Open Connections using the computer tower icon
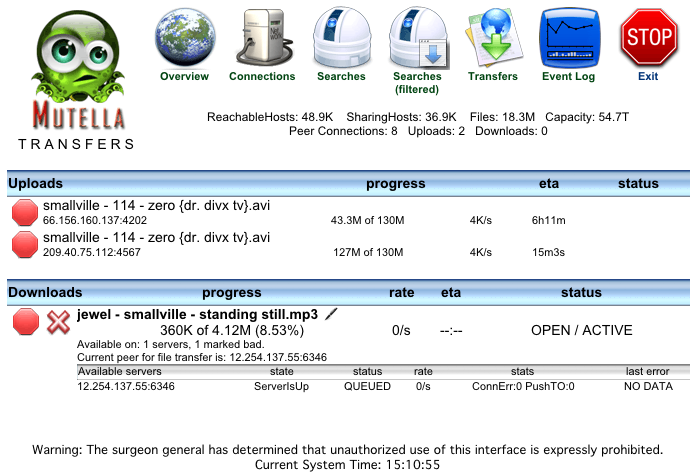 262,36
